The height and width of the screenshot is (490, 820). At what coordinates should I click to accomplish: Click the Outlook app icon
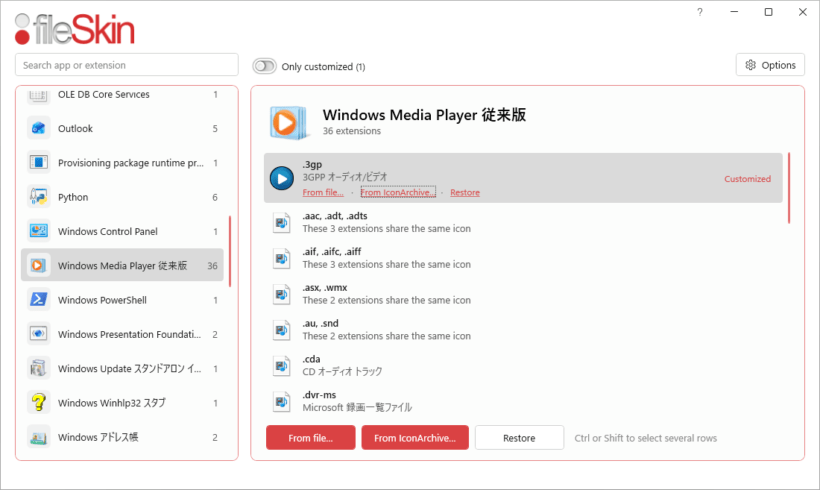(38, 128)
